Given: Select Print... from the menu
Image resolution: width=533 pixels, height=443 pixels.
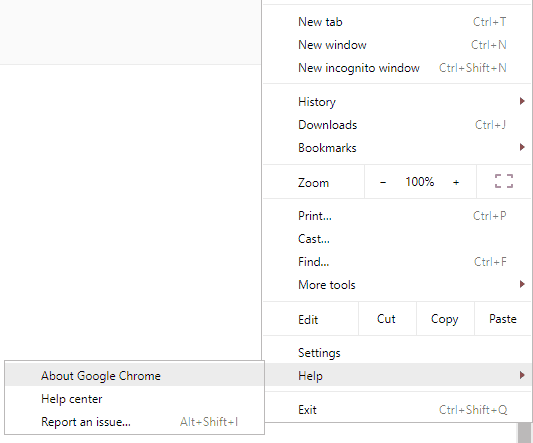Looking at the screenshot, I should (397, 216).
